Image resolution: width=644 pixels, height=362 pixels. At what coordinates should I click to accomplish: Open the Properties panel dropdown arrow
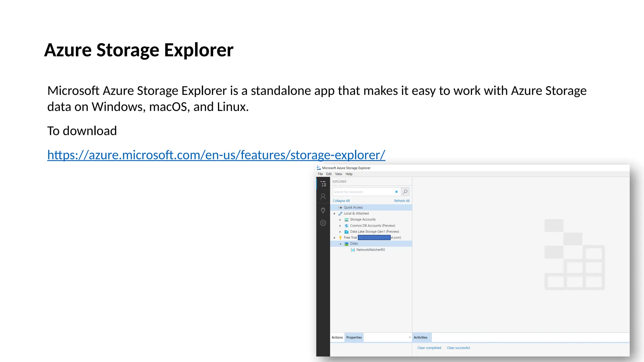[x=410, y=337]
